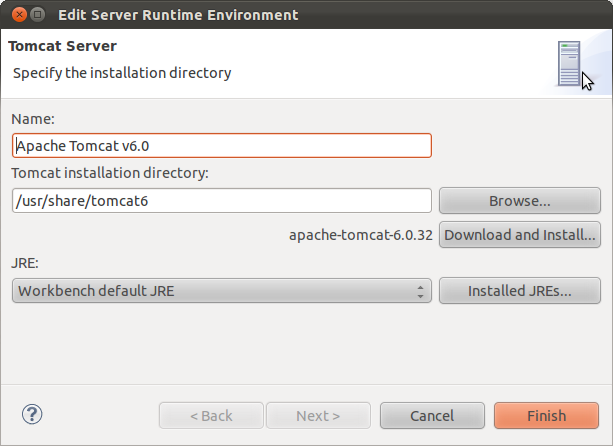Click the Specify the installation directory text
Viewport: 613px width, 446px height.
click(122, 73)
